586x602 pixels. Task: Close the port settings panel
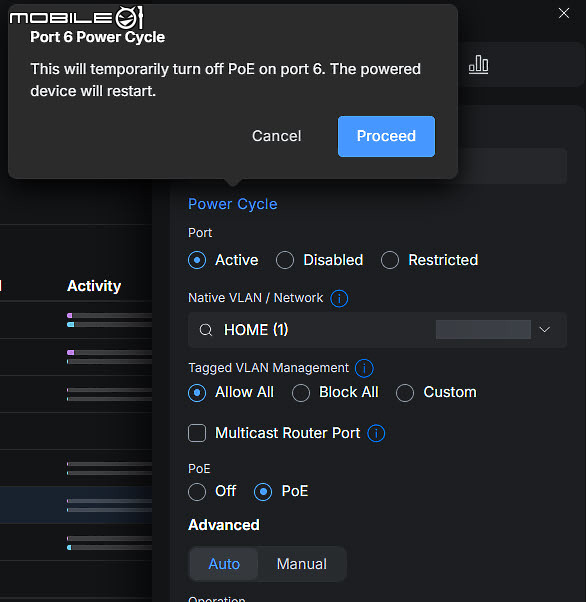coord(564,13)
